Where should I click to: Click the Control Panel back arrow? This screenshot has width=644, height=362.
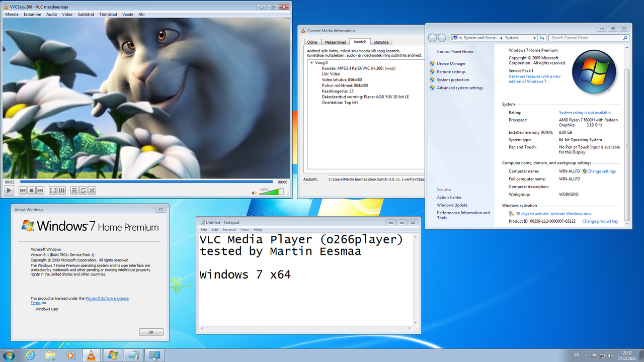(433, 38)
